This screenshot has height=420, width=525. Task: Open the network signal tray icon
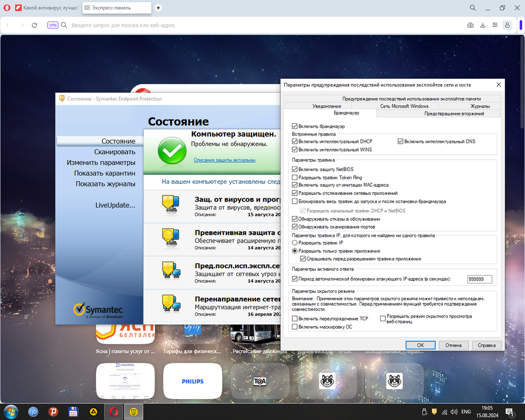(444, 412)
